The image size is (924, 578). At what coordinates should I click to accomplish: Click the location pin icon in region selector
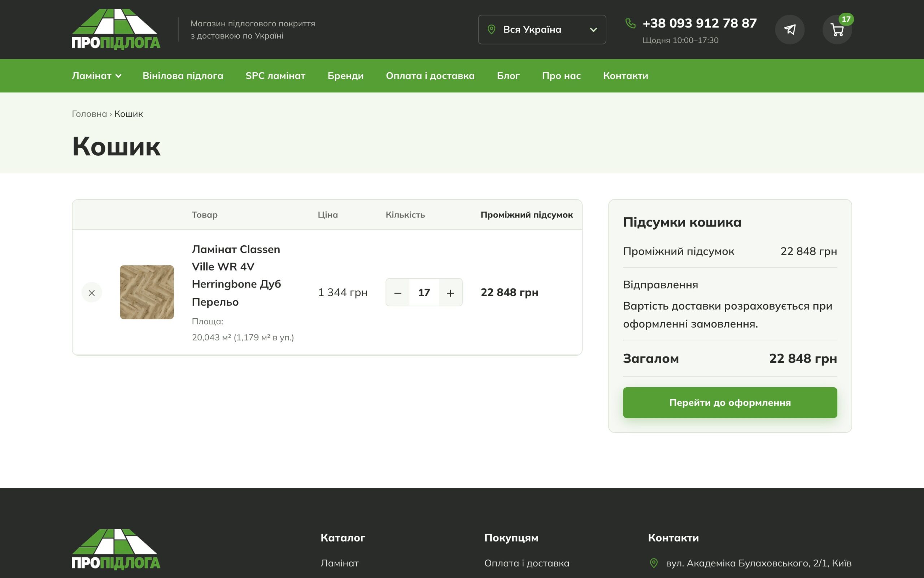491,29
